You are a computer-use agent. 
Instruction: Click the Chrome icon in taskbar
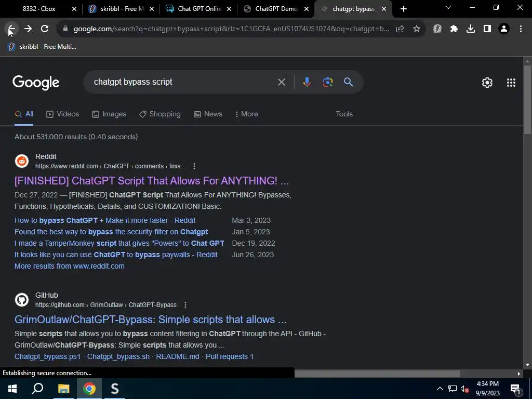(89, 389)
